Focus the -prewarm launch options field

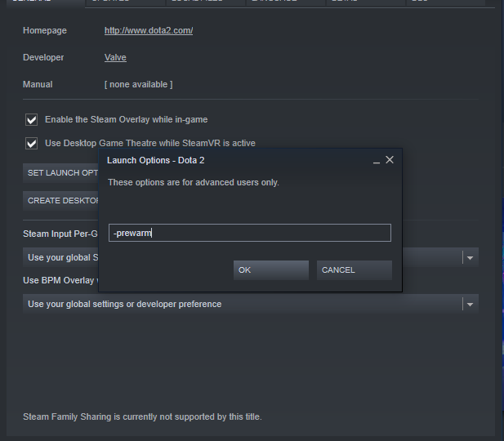[249, 234]
